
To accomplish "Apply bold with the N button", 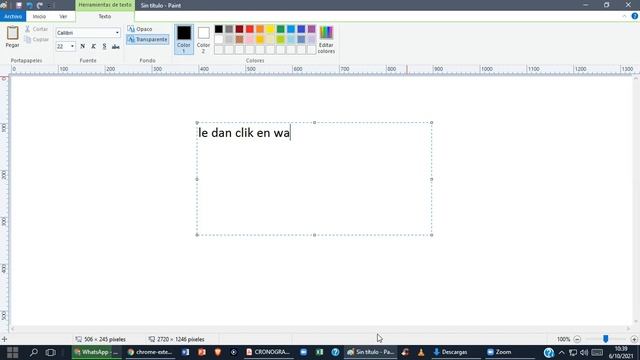I will pyautogui.click(x=82, y=47).
